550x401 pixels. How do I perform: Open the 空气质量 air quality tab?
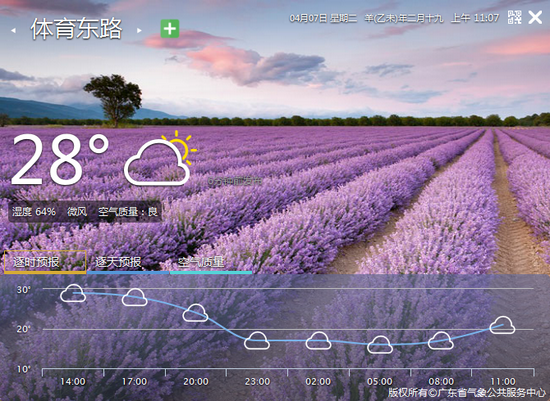tap(211, 262)
